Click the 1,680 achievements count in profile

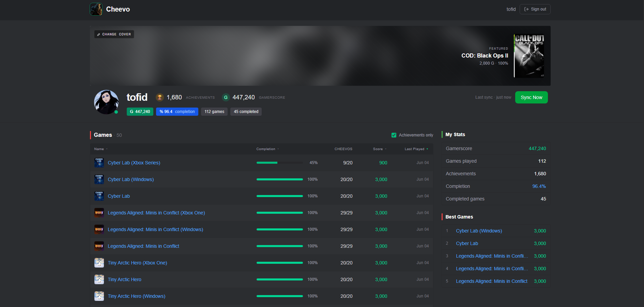point(174,97)
